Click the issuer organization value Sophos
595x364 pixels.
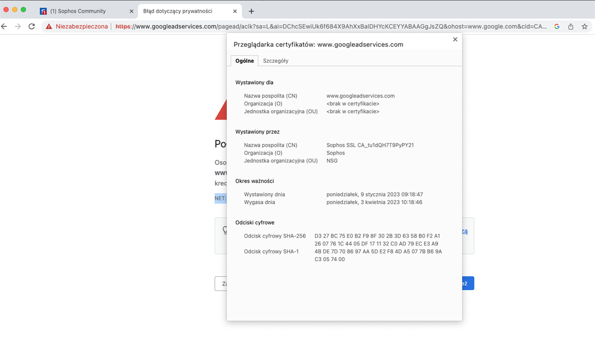tap(336, 153)
